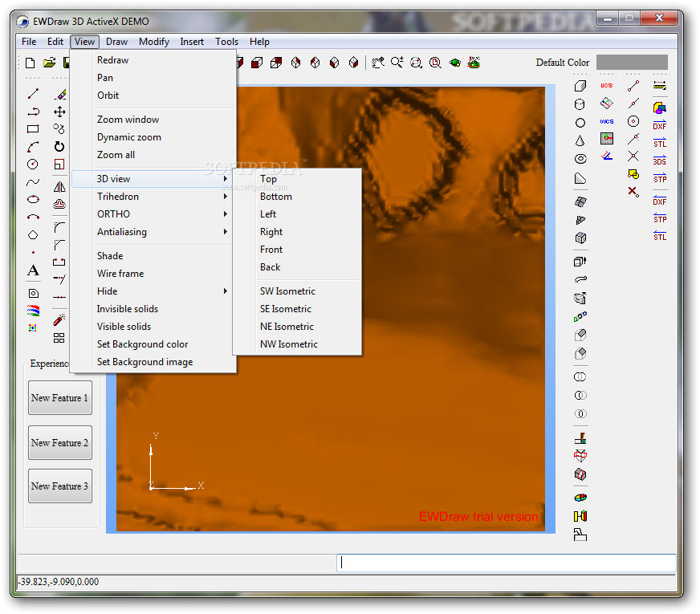700x614 pixels.
Task: Click the bottom STL export icon
Action: (x=660, y=236)
